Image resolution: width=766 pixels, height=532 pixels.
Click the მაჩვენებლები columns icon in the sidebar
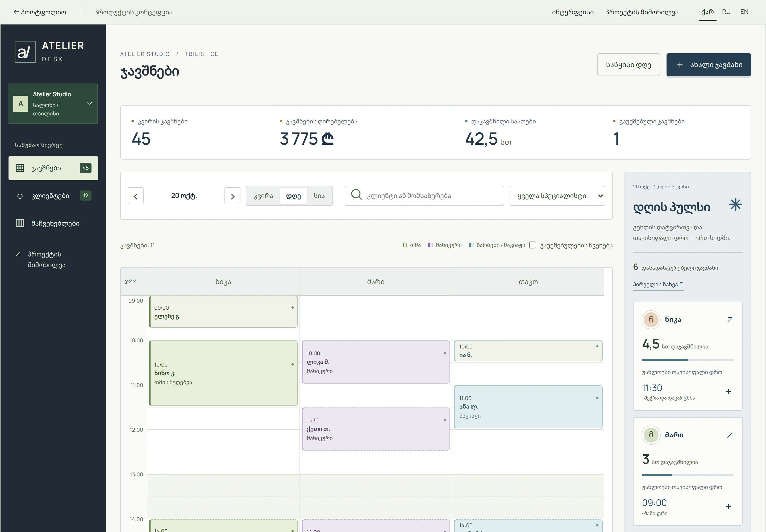point(20,223)
